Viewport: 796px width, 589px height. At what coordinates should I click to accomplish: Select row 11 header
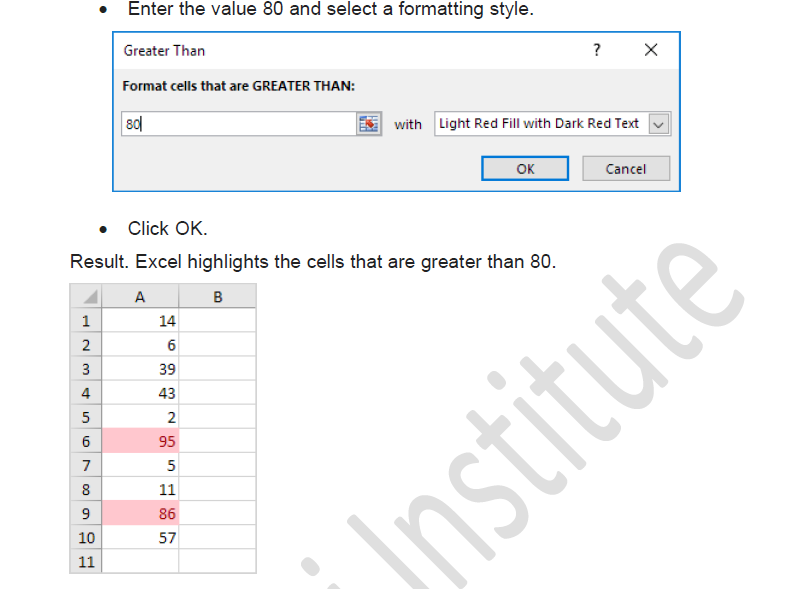86,561
